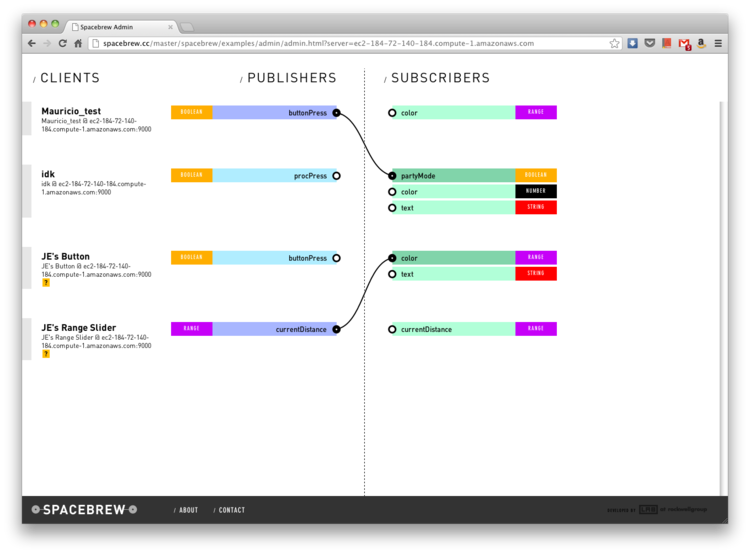
Task: Click red STRING tag beside partyMode group text
Action: click(x=536, y=207)
